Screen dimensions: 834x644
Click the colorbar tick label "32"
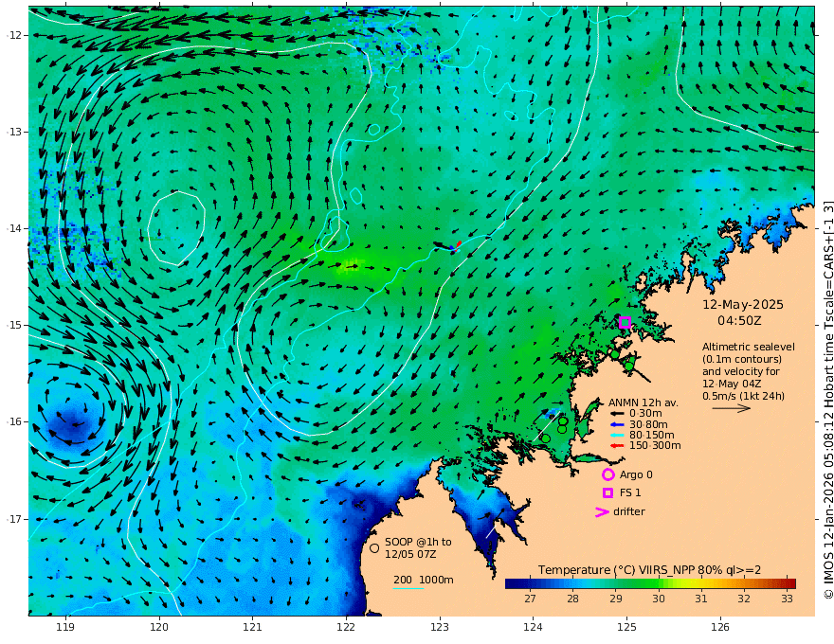tap(744, 599)
